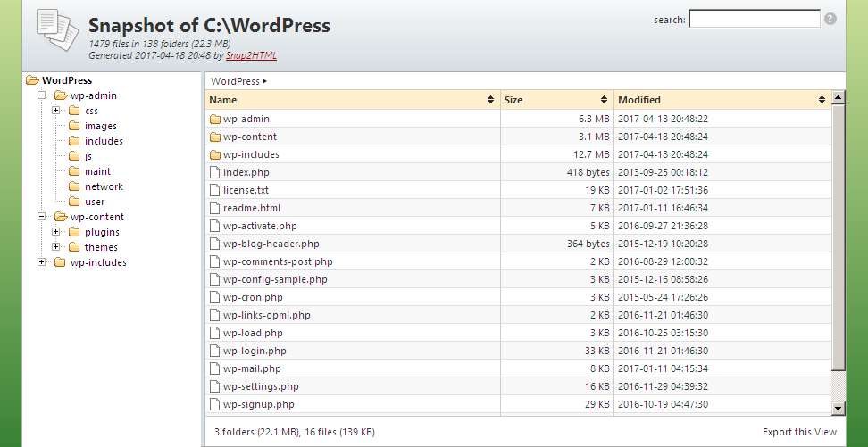Click the wp-login.php file icon
The width and height of the screenshot is (868, 447).
215,351
